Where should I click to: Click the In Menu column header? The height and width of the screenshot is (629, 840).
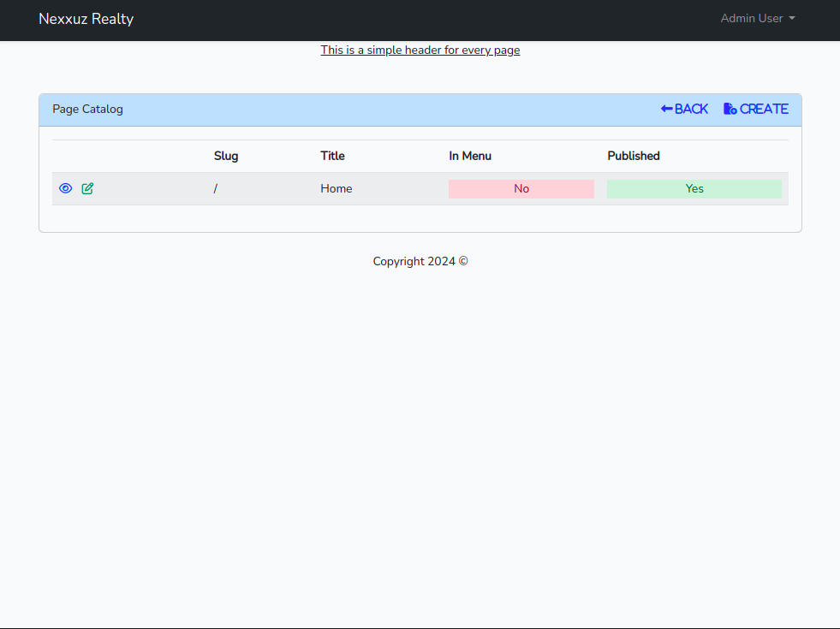470,156
